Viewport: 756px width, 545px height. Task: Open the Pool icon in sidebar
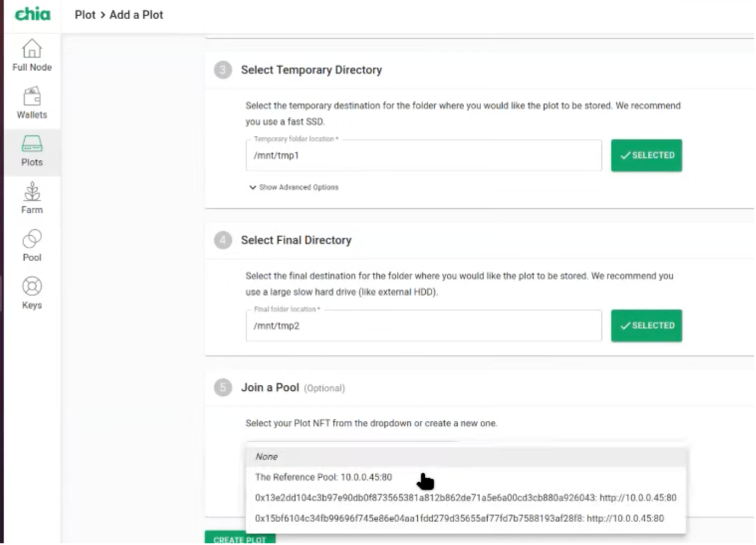(32, 240)
